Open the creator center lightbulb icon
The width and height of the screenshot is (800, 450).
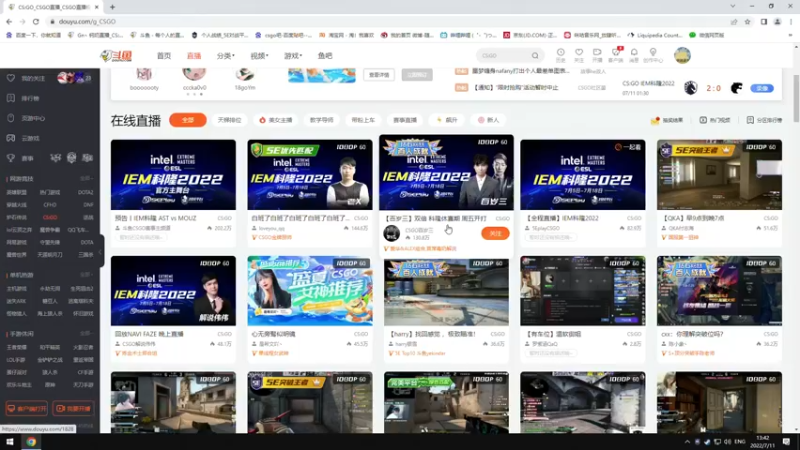pyautogui.click(x=653, y=55)
